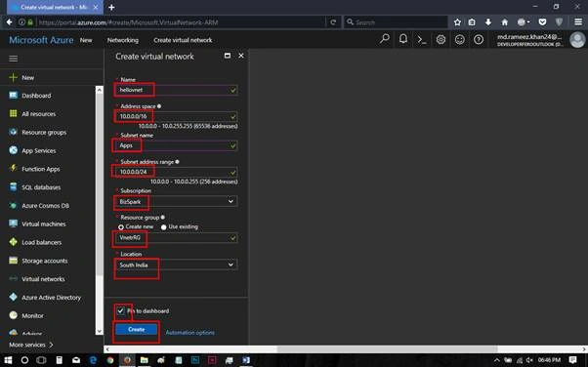This screenshot has width=588, height=367.
Task: Toggle the Pin to dashboard checkbox
Action: pos(120,310)
